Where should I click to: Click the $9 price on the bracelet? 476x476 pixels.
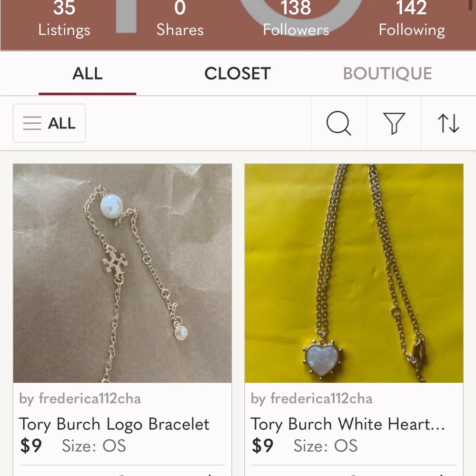point(31,446)
